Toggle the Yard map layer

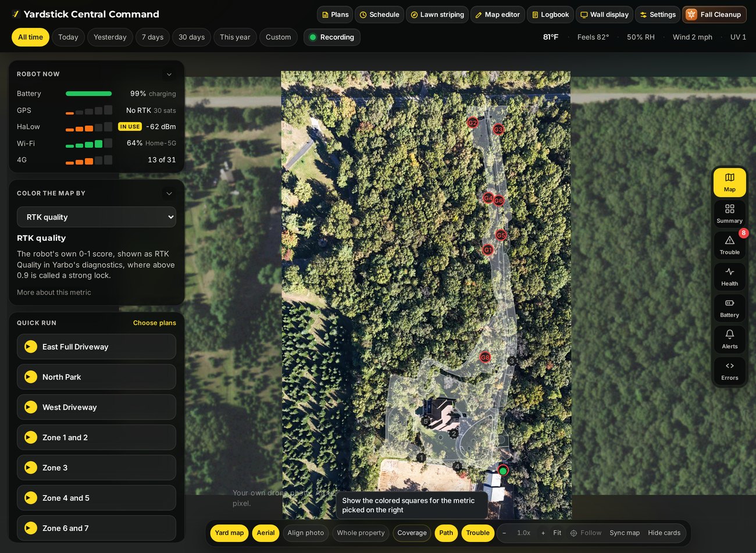229,533
